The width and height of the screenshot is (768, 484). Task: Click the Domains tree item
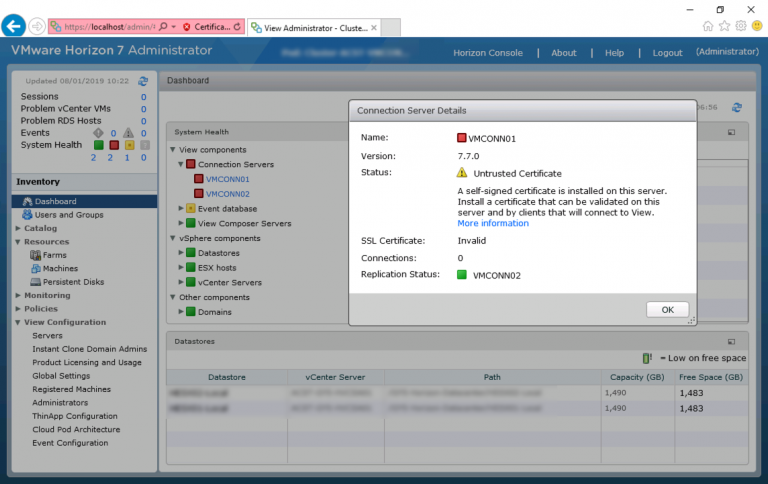click(x=215, y=312)
